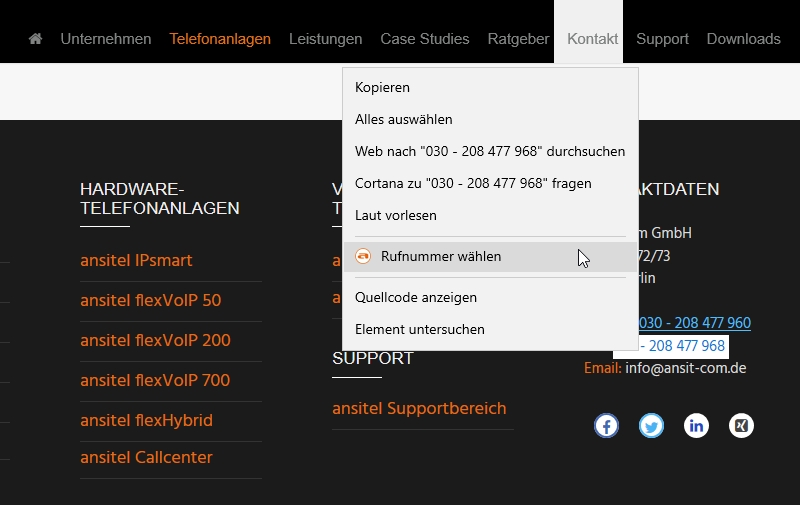800x505 pixels.
Task: Open the LinkedIn social icon
Action: (696, 425)
